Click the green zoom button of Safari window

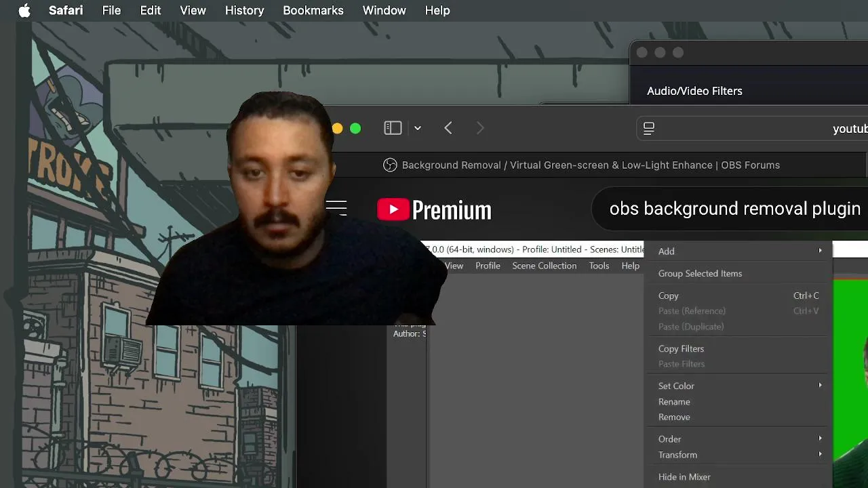click(355, 128)
